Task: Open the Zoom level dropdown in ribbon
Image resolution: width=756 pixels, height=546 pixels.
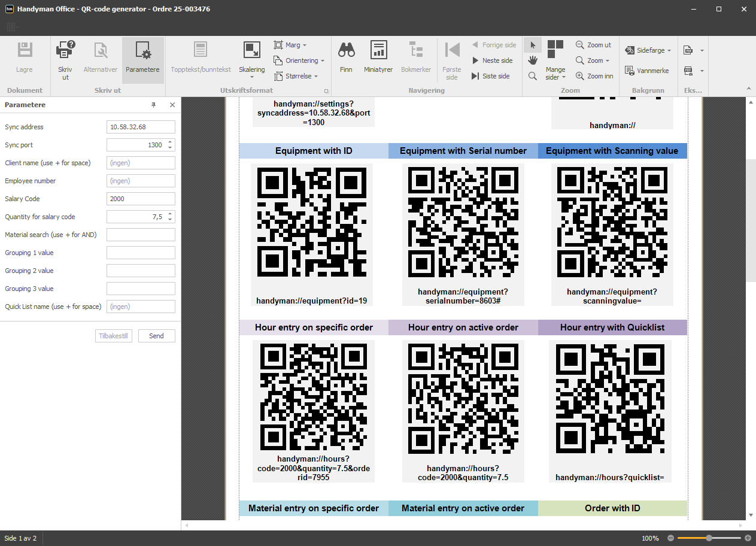Action: (593, 60)
